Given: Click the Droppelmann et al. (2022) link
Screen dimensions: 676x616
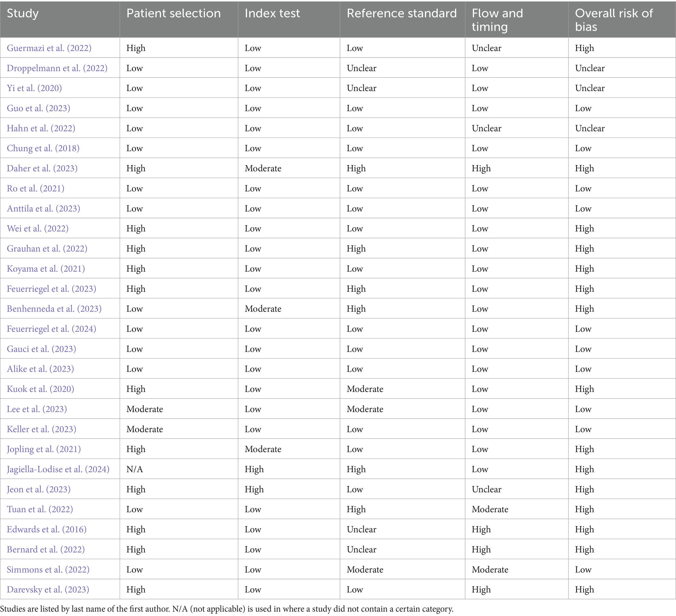Looking at the screenshot, I should point(57,68).
